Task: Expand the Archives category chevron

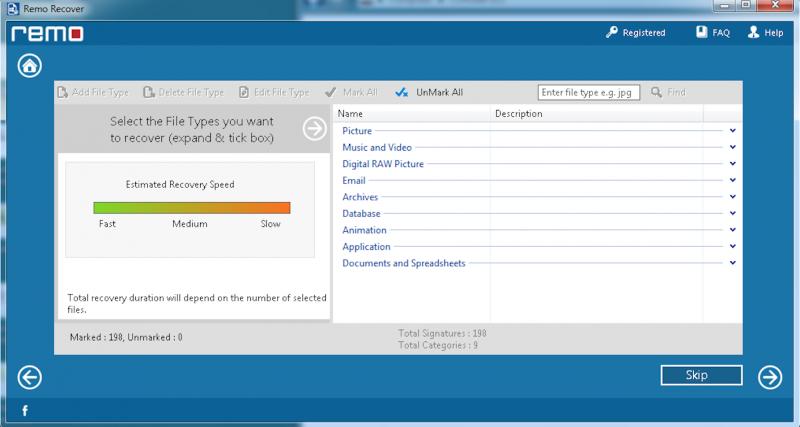Action: (733, 196)
